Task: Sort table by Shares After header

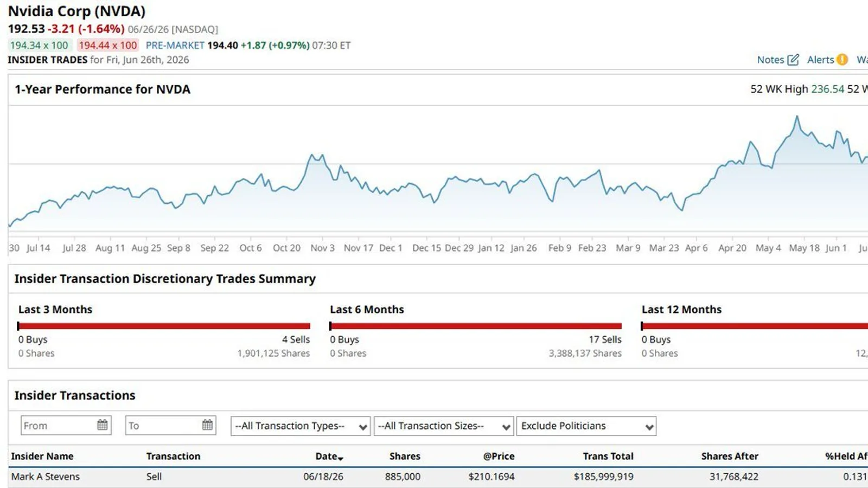Action: pos(730,456)
